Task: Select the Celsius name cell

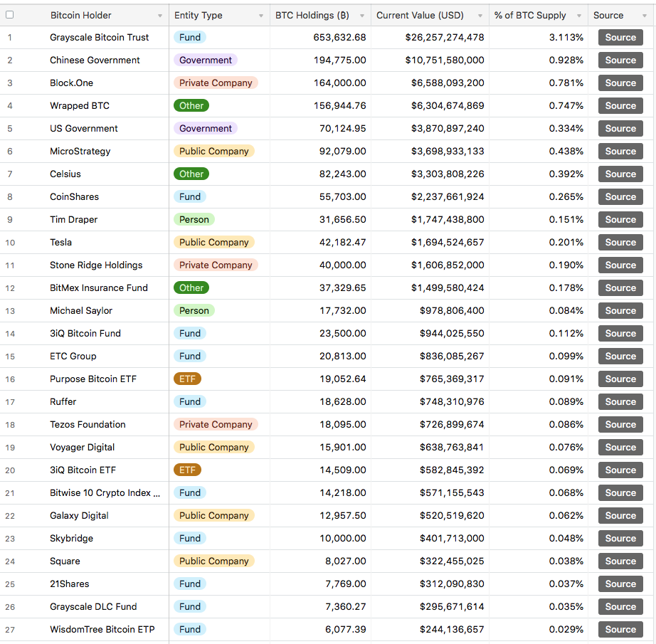Action: 65,174
